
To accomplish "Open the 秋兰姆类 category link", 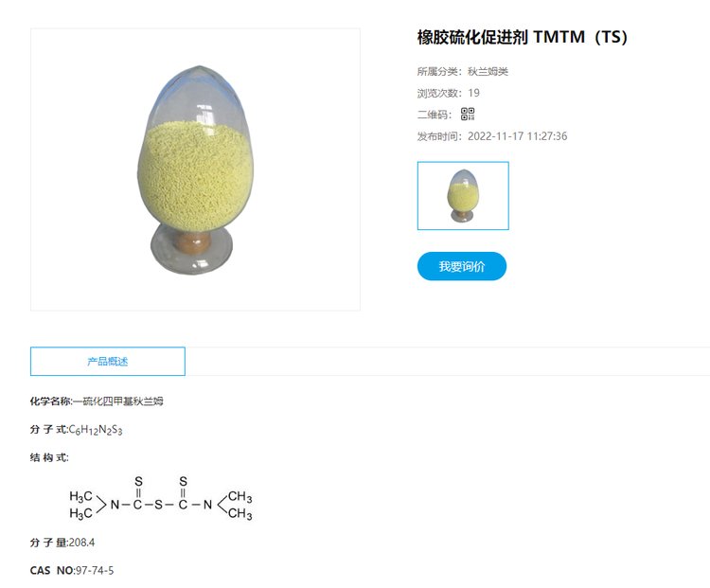I will (488, 71).
